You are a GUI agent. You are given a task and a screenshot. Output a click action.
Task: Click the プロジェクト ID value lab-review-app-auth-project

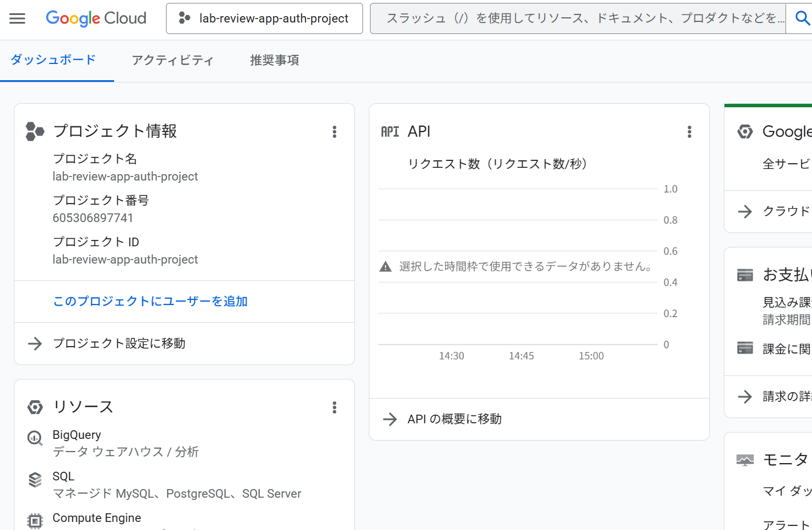coord(125,260)
